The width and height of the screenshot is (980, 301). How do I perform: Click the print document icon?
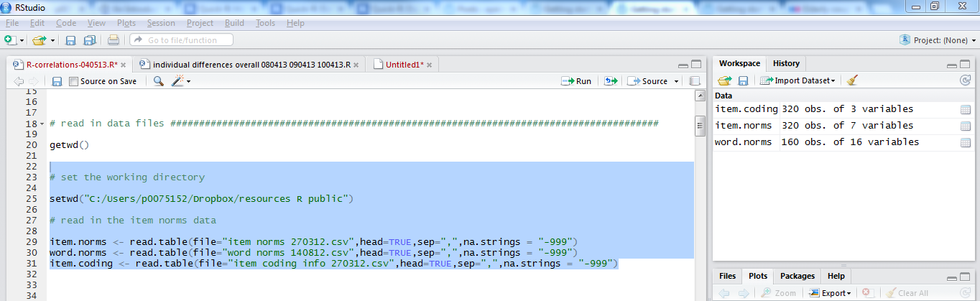click(114, 40)
